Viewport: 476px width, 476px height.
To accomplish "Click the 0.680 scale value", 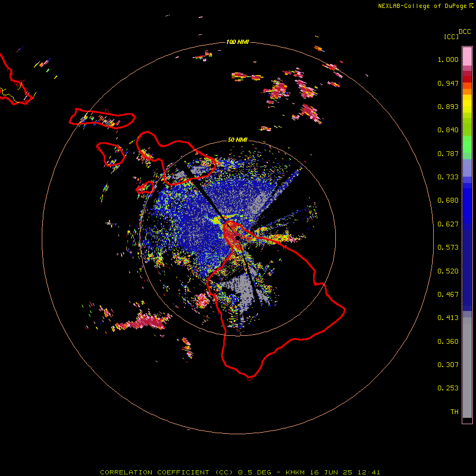I will pyautogui.click(x=448, y=200).
